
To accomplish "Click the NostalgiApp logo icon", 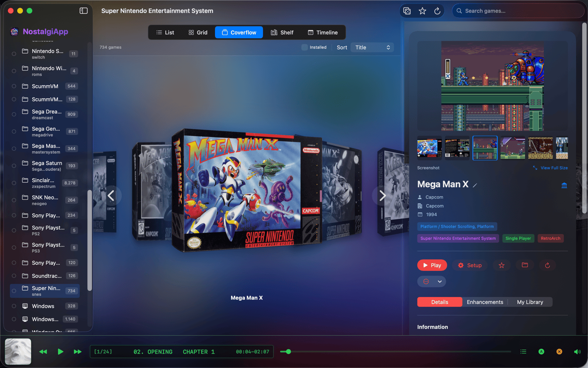I will click(14, 32).
